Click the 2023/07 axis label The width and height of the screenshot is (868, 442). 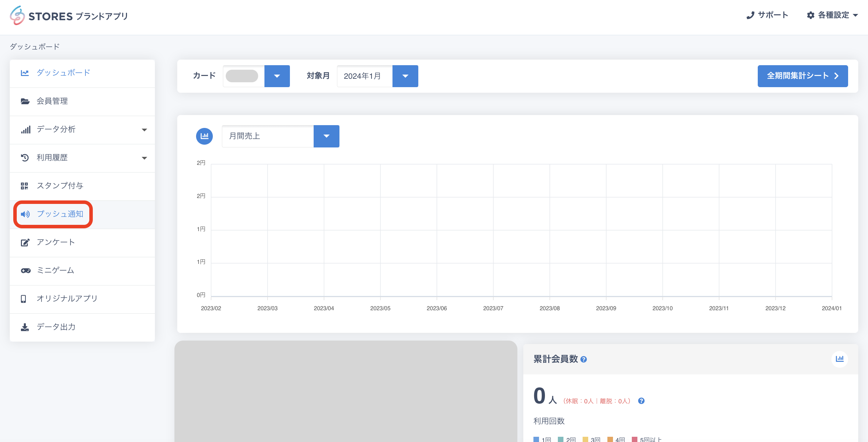pos(493,308)
